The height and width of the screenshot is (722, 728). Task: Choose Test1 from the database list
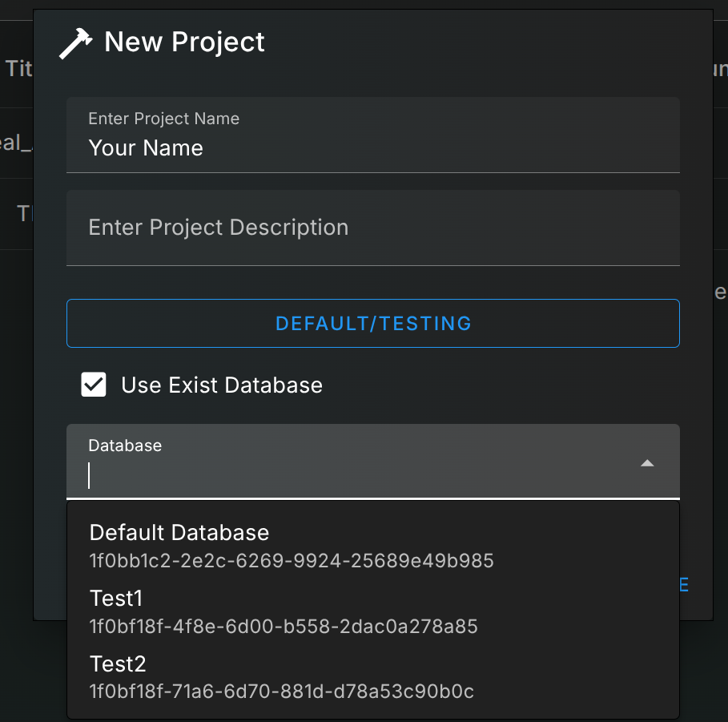[116, 599]
